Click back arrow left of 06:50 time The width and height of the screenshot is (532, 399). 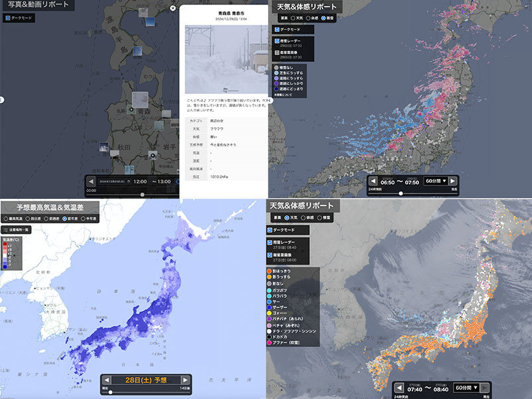[374, 181]
